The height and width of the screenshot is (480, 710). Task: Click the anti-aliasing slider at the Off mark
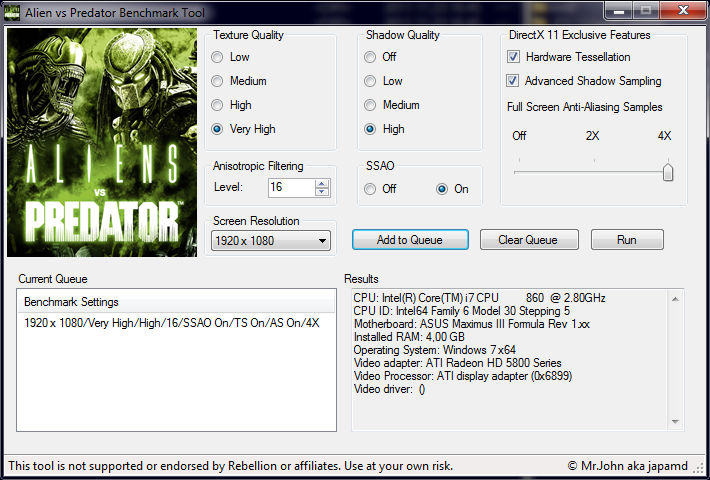519,172
